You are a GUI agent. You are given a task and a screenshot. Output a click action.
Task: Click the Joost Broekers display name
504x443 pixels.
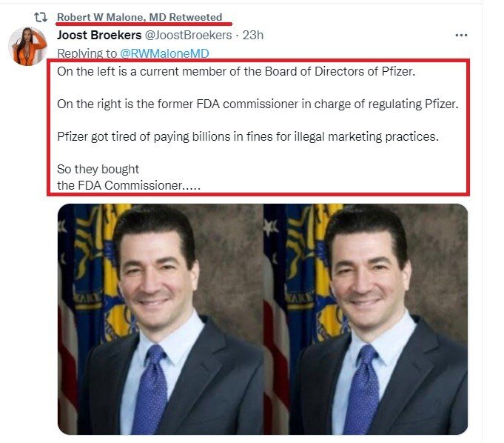99,35
